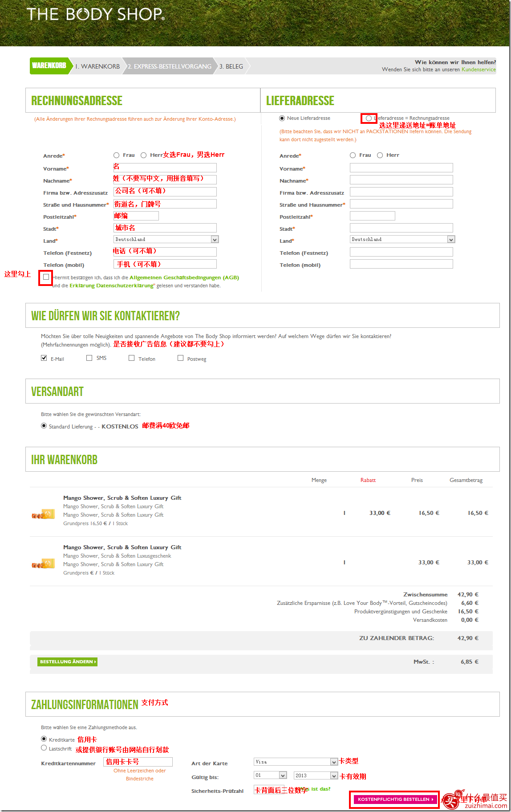The height and width of the screenshot is (812, 511).
Task: Click the Zwischensumme label
Action: pyautogui.click(x=426, y=595)
